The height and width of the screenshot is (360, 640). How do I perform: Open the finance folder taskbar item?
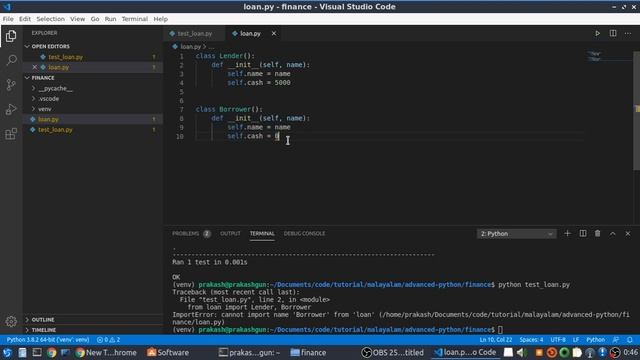(308, 353)
